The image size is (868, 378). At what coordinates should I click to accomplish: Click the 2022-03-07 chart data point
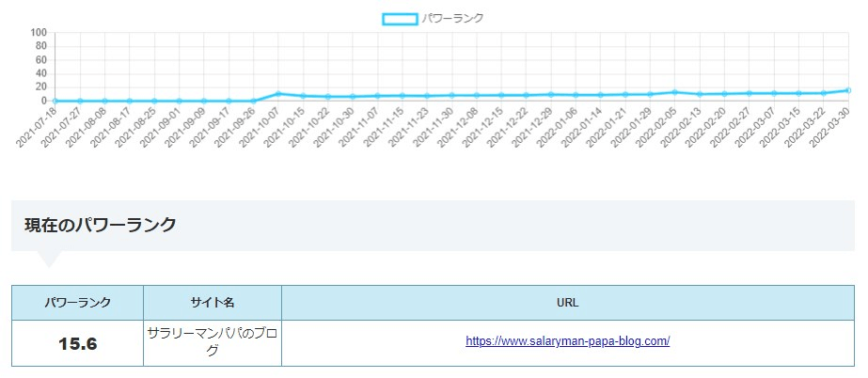[774, 93]
